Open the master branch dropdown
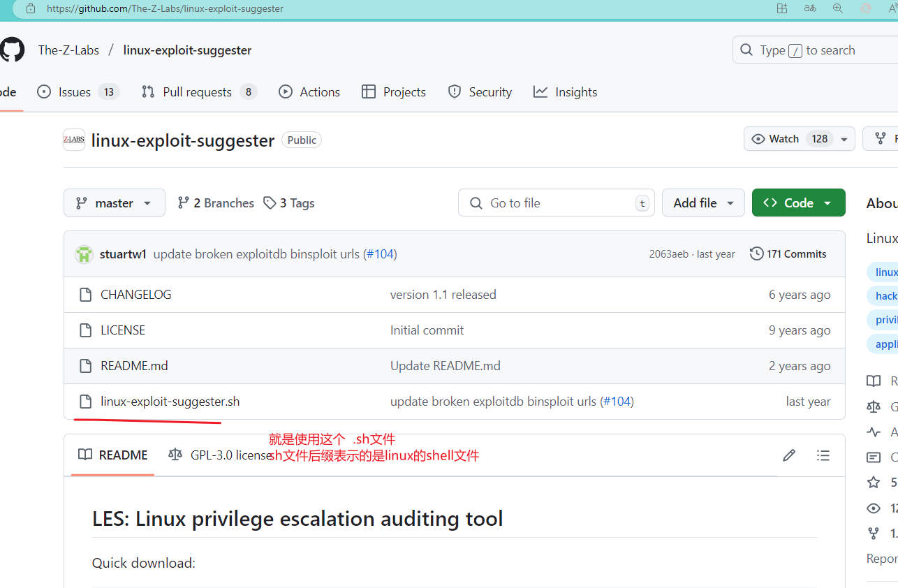This screenshot has height=588, width=898. [115, 203]
